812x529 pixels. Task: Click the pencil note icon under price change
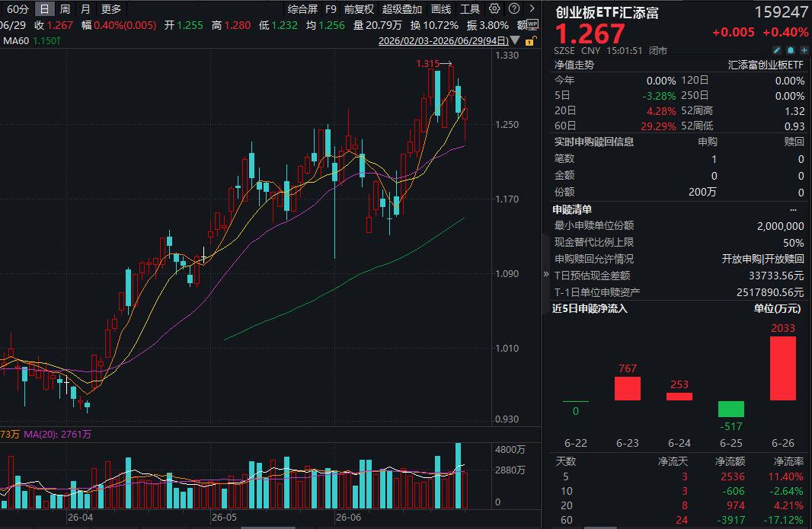[x=776, y=50]
